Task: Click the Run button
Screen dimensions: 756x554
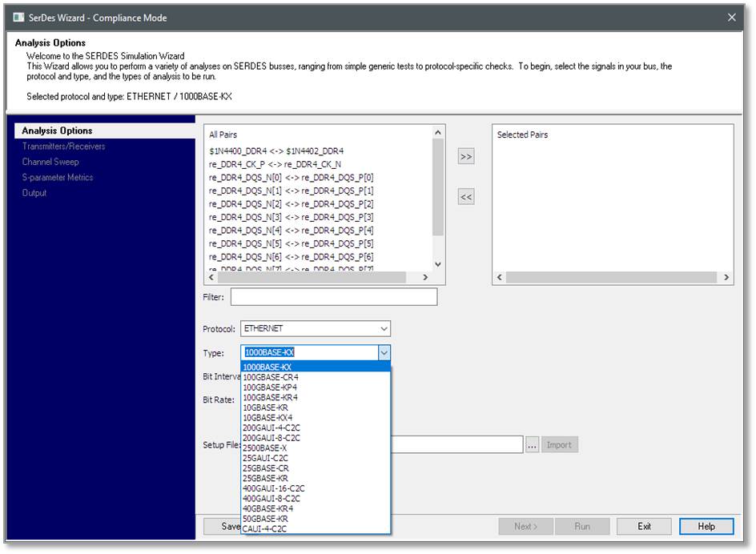Action: (582, 527)
